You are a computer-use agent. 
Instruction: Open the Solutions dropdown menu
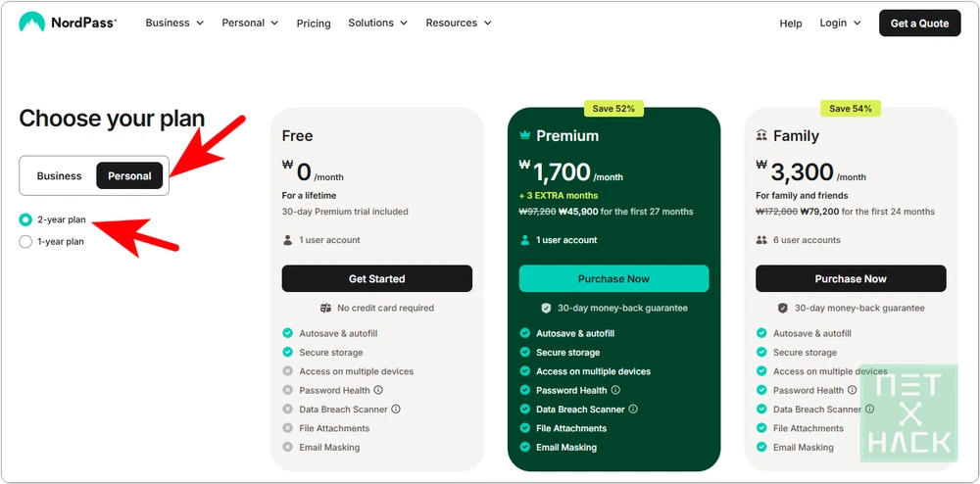(375, 23)
